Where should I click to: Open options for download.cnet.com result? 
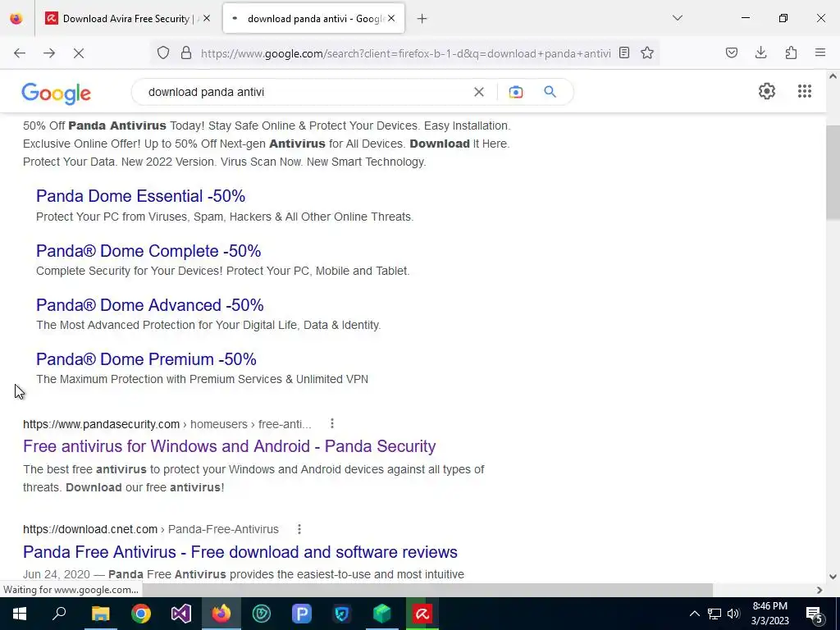(299, 529)
